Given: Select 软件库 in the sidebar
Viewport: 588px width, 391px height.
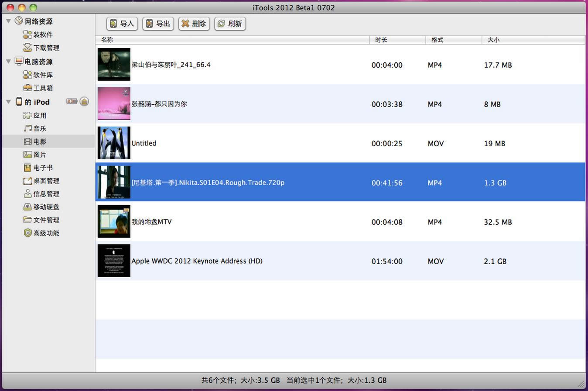Looking at the screenshot, I should (x=43, y=75).
